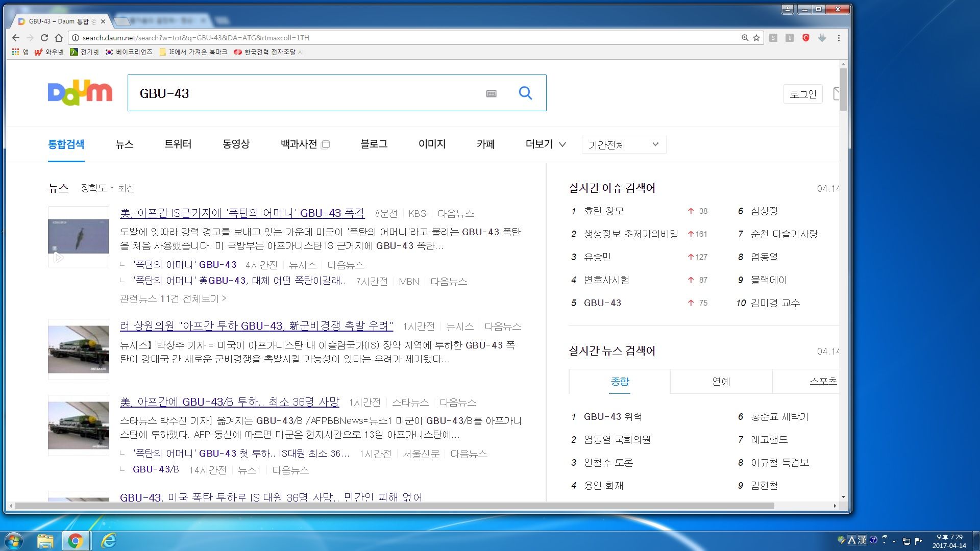
Task: Open the KBS bomb video thumbnail
Action: (79, 237)
